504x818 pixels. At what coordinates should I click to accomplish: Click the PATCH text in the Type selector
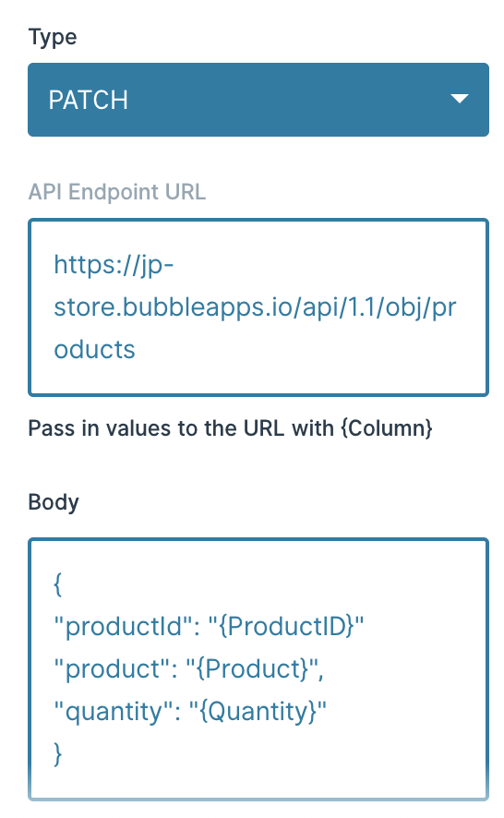(89, 100)
